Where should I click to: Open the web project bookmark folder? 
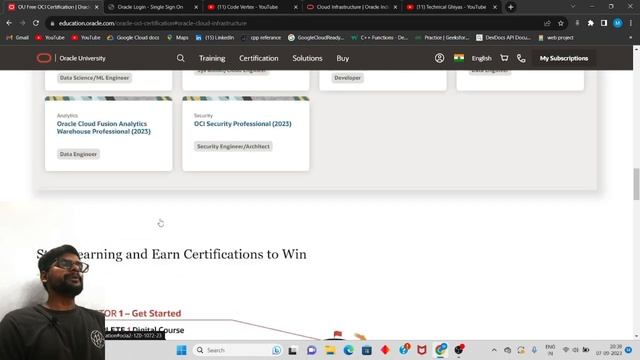[x=556, y=38]
